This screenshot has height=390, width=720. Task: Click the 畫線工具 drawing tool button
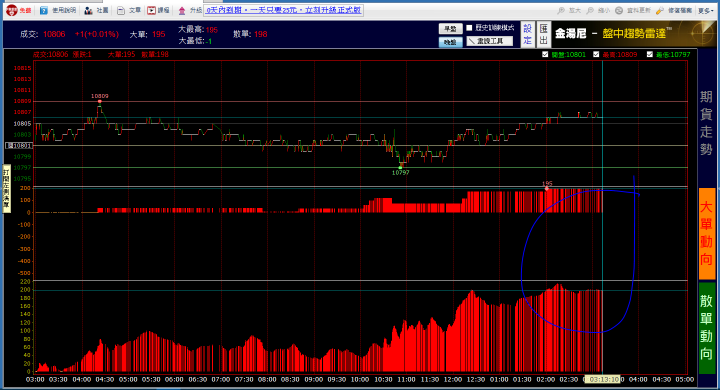coord(489,41)
